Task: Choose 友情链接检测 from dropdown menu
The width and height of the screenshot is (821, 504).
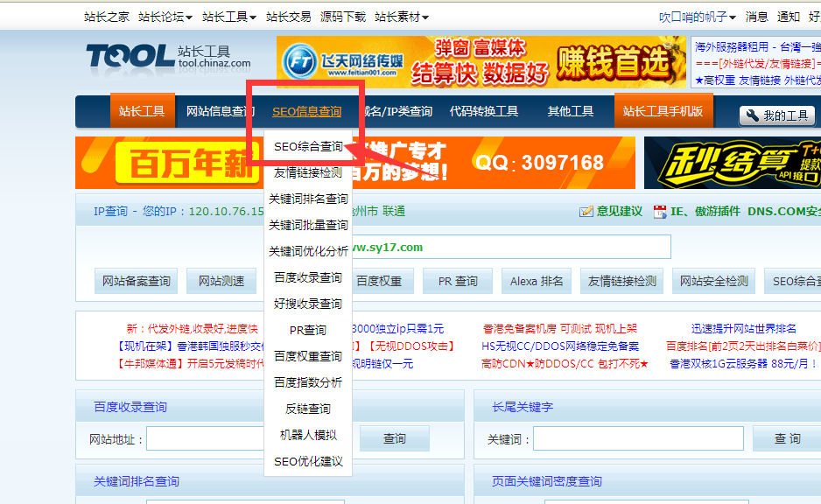Action: 308,172
